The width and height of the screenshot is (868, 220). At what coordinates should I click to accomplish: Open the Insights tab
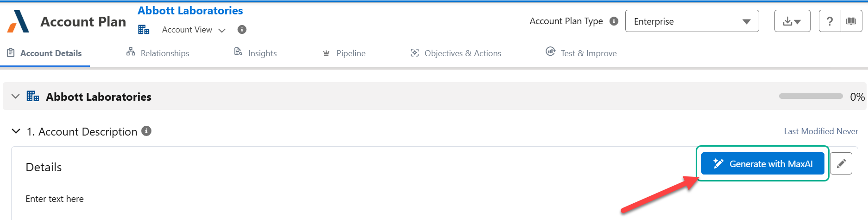(256, 53)
